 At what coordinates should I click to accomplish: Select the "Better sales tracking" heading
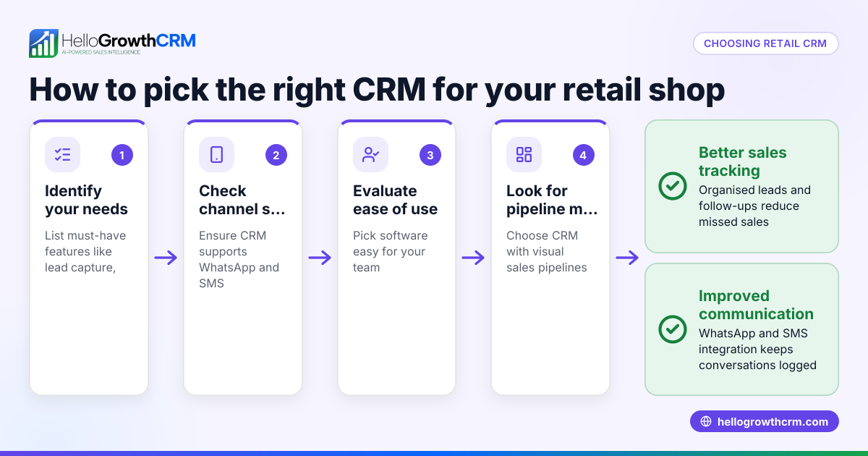[x=742, y=161]
